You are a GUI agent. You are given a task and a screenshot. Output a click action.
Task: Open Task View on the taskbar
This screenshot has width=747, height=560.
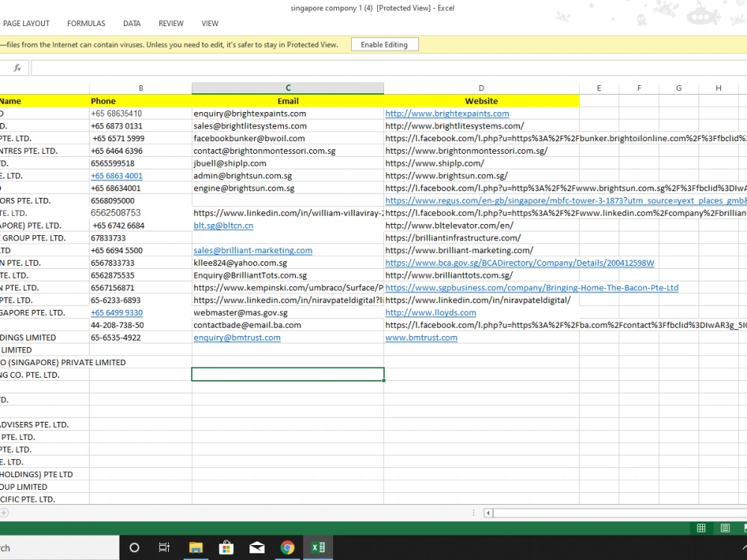coord(164,547)
